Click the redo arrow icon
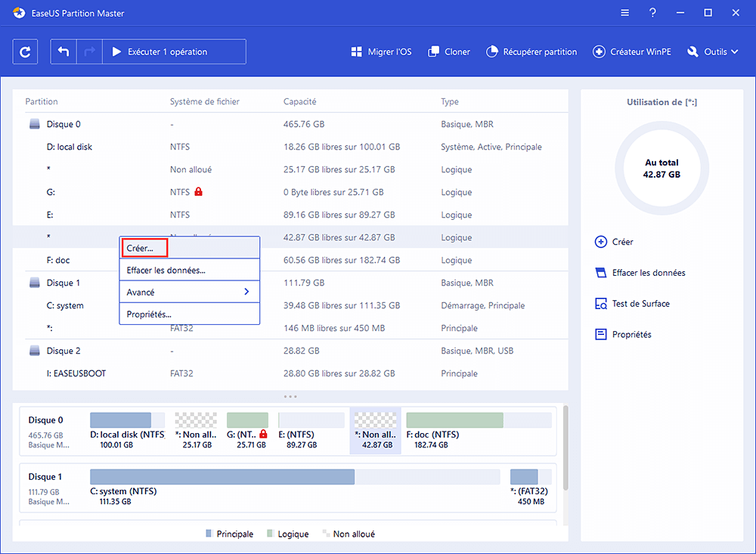 [90, 51]
